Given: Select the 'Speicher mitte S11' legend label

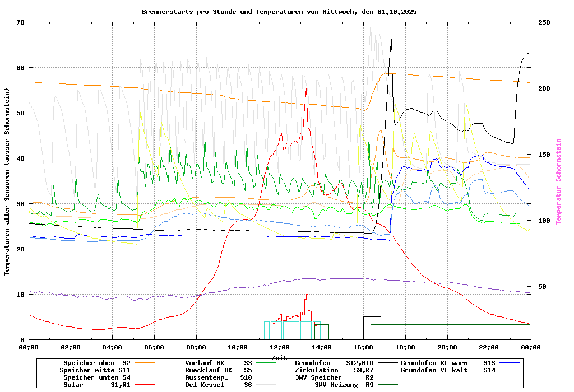Looking at the screenshot, I should point(95,370).
